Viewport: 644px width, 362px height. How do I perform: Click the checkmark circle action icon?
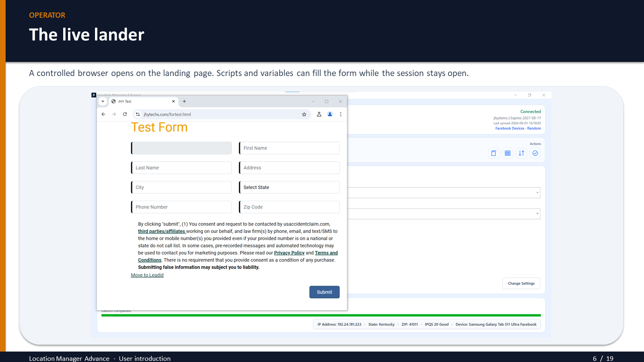[535, 153]
